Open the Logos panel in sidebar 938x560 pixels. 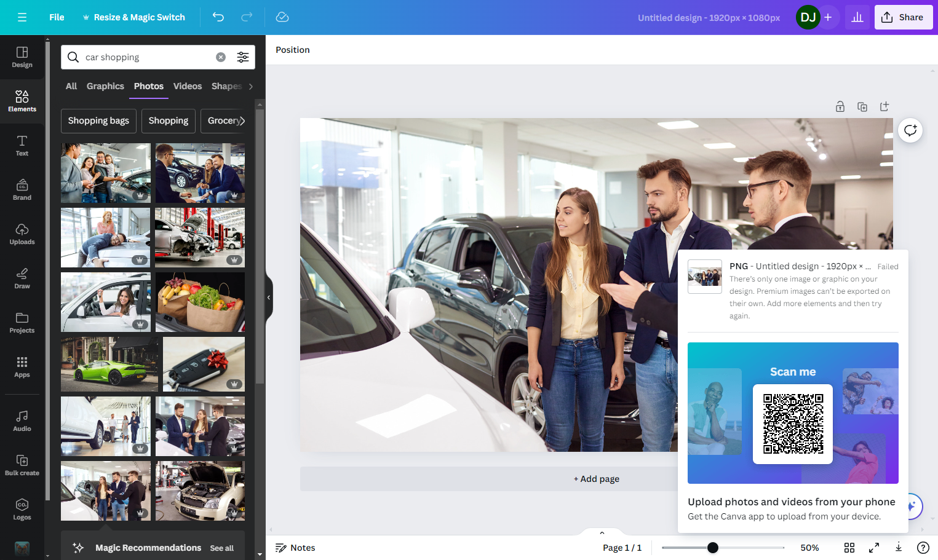tap(22, 510)
